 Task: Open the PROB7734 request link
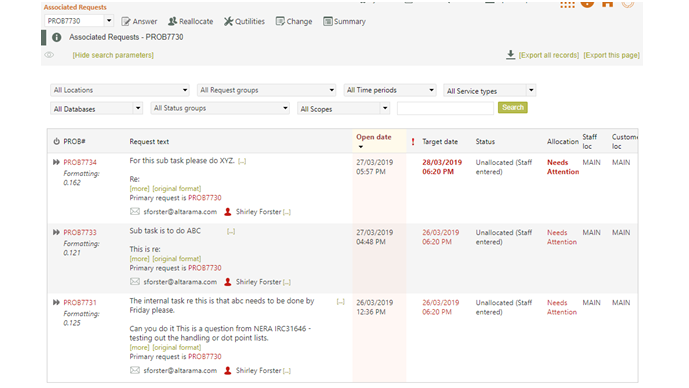80,163
